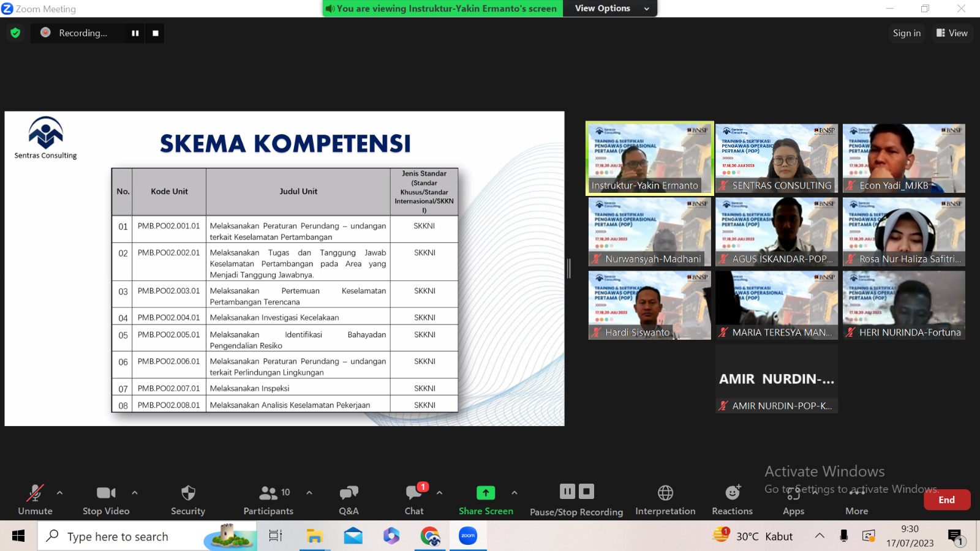The height and width of the screenshot is (551, 980).
Task: Expand the audio options chevron next to Unmute
Action: (59, 492)
